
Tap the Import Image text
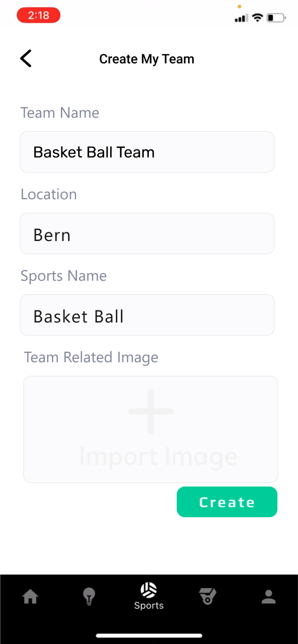158,456
